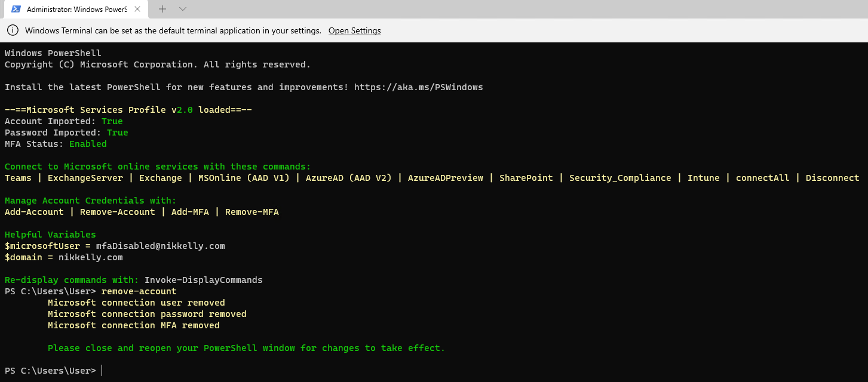Click 'Connect to Microsoft online services' heading
The height and width of the screenshot is (382, 868).
click(x=158, y=167)
